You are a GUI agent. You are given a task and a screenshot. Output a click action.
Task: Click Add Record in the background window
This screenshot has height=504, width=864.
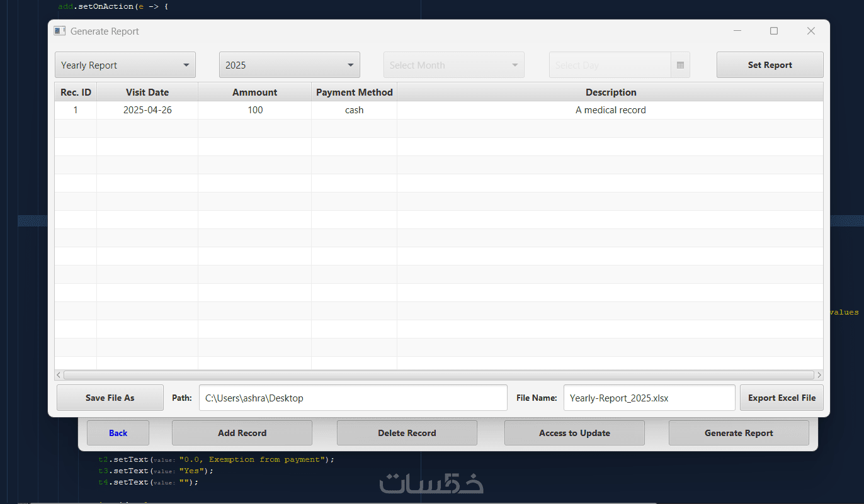tap(242, 433)
